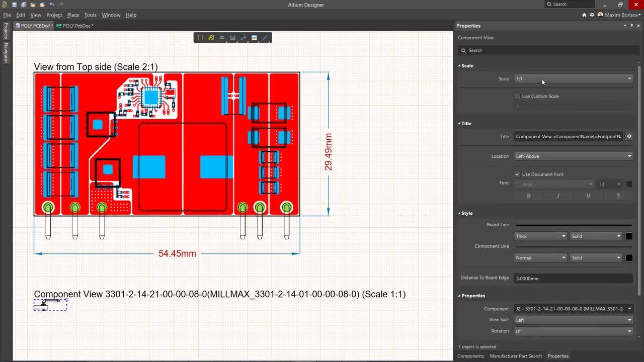644x362 pixels.
Task: Click the Board Line color swatch
Action: (x=629, y=236)
